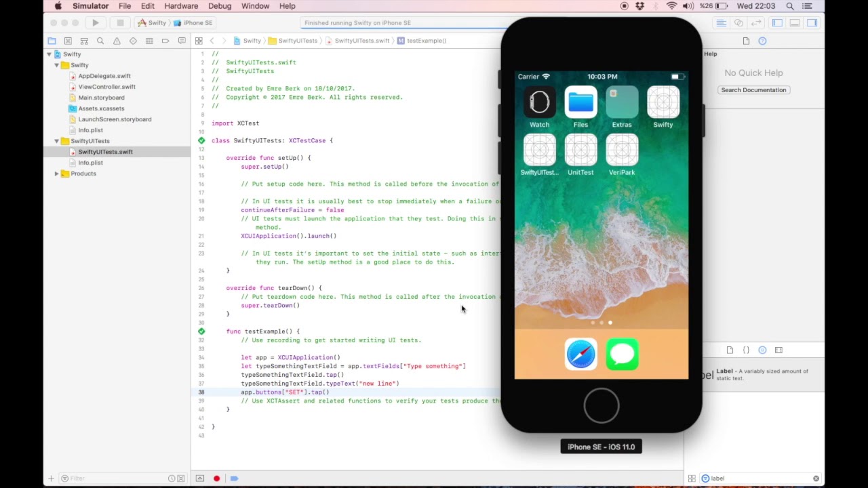The height and width of the screenshot is (488, 868).
Task: Click the add plus button in navigator
Action: tap(51, 479)
